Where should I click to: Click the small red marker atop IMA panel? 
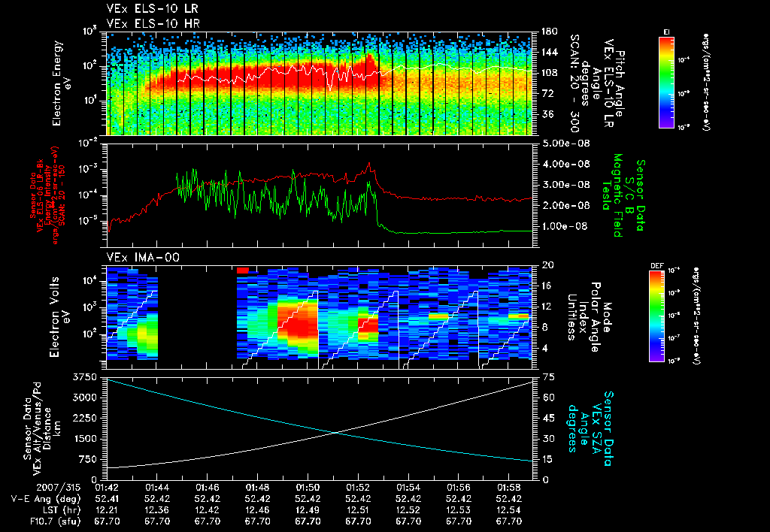[x=243, y=270]
